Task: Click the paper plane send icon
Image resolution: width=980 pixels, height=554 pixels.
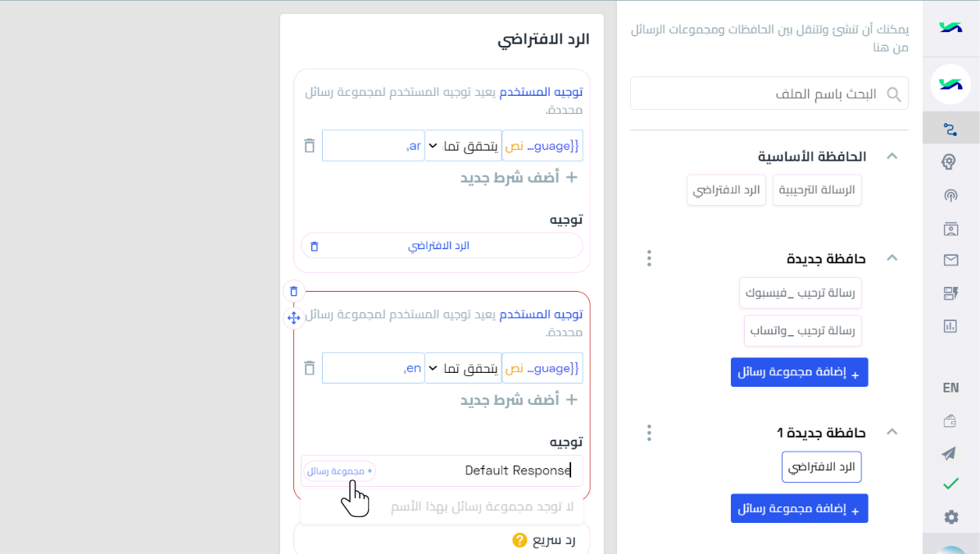Action: [950, 453]
